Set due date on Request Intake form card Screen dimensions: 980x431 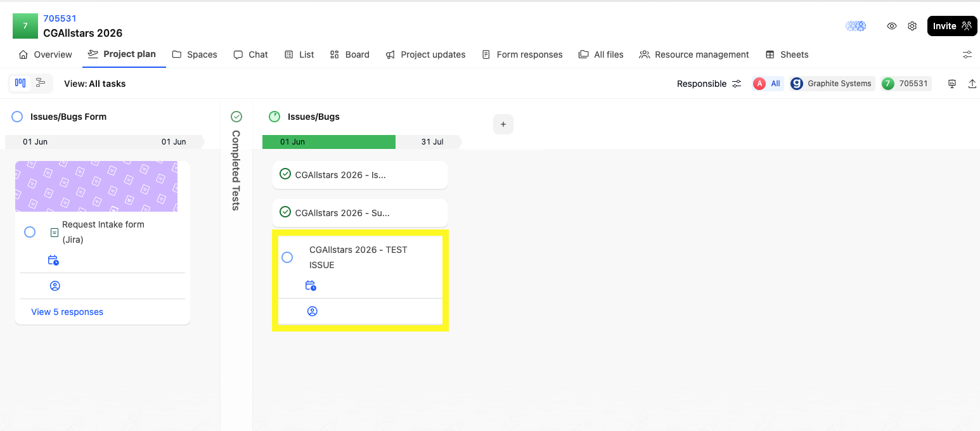53,260
